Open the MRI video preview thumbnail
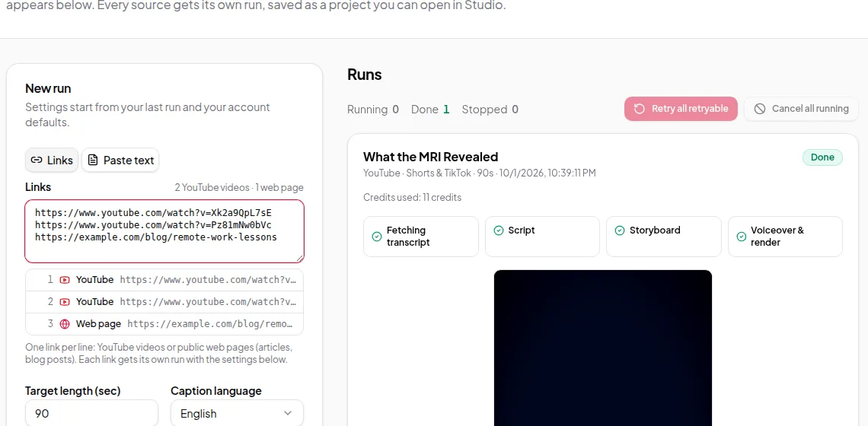868x426 pixels. pos(603,348)
